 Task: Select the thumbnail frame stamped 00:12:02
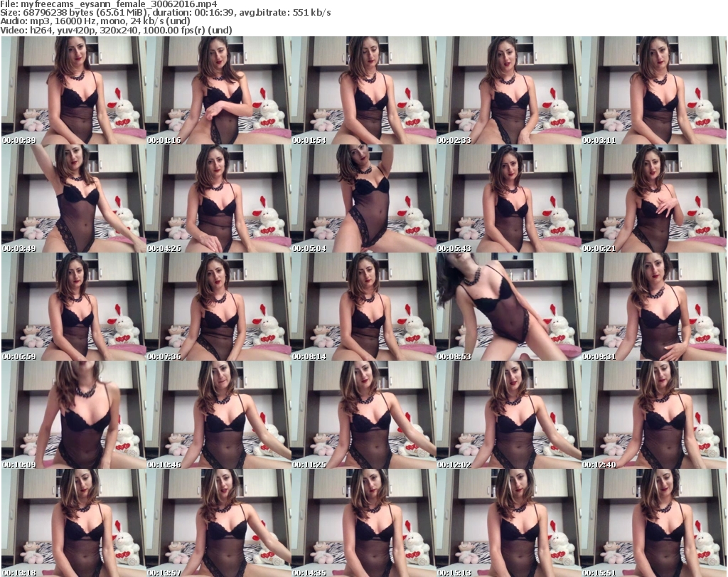(x=508, y=415)
